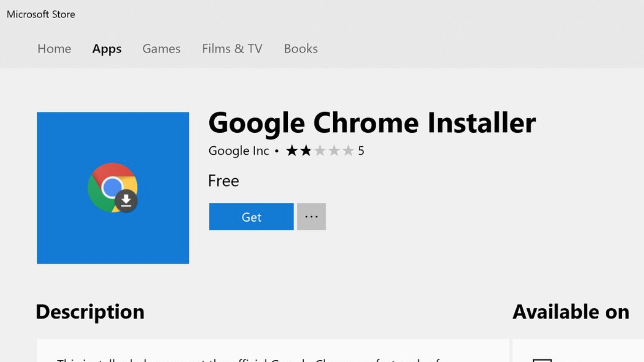Click the third (empty) rating star
This screenshot has width=644, height=362.
(x=320, y=151)
